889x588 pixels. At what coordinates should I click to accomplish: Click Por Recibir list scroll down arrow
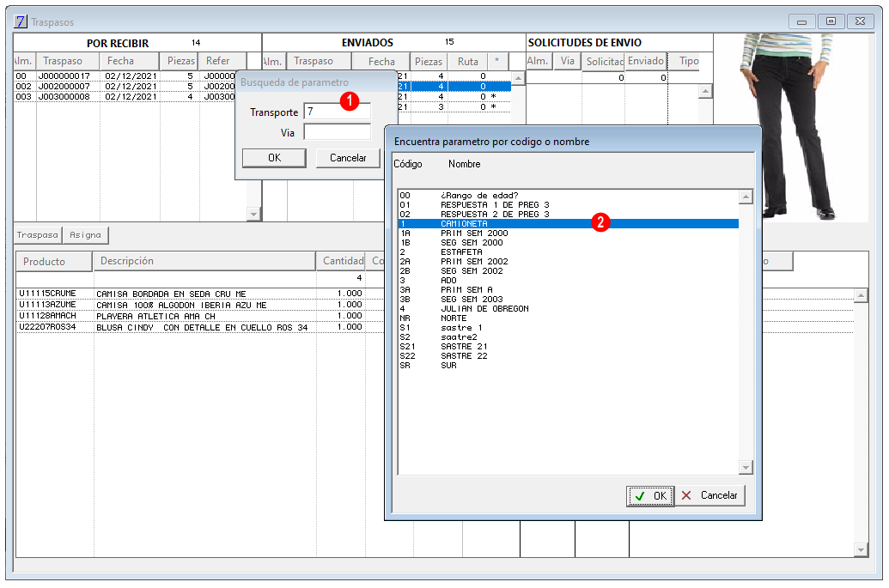[254, 214]
